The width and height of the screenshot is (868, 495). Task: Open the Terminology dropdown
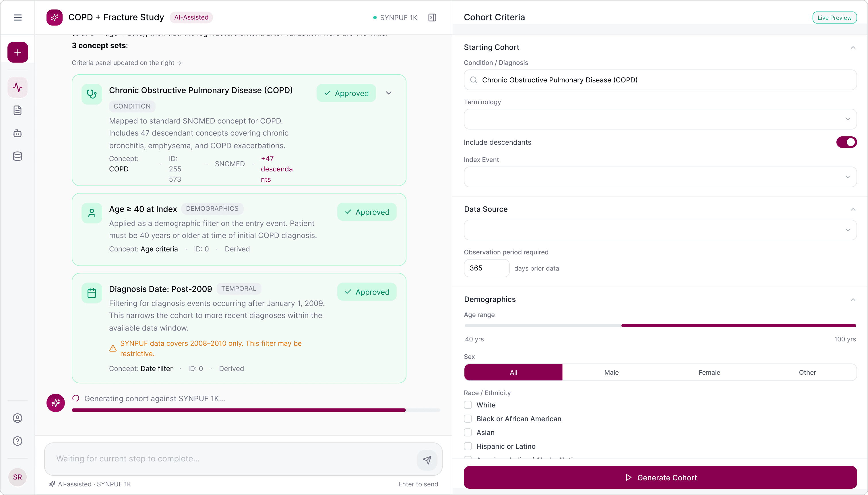660,119
